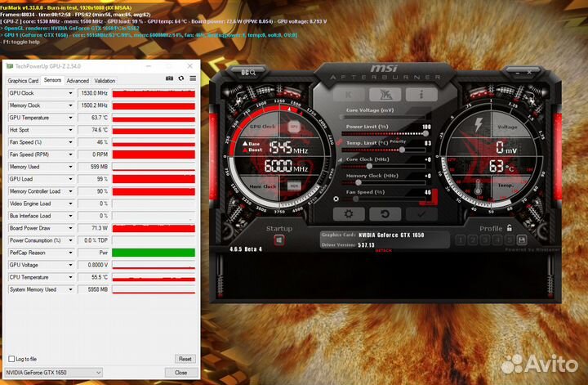Click the Kombustor K button in Afterburner

tap(349, 95)
